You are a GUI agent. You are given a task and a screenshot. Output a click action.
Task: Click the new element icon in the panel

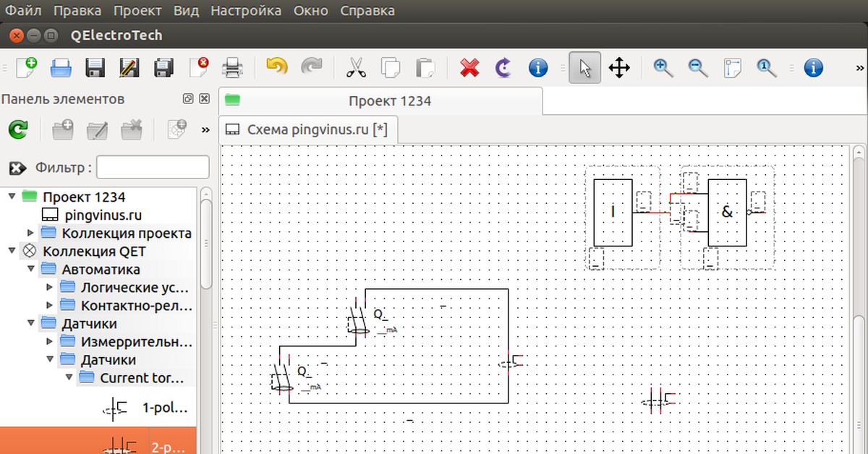[176, 129]
